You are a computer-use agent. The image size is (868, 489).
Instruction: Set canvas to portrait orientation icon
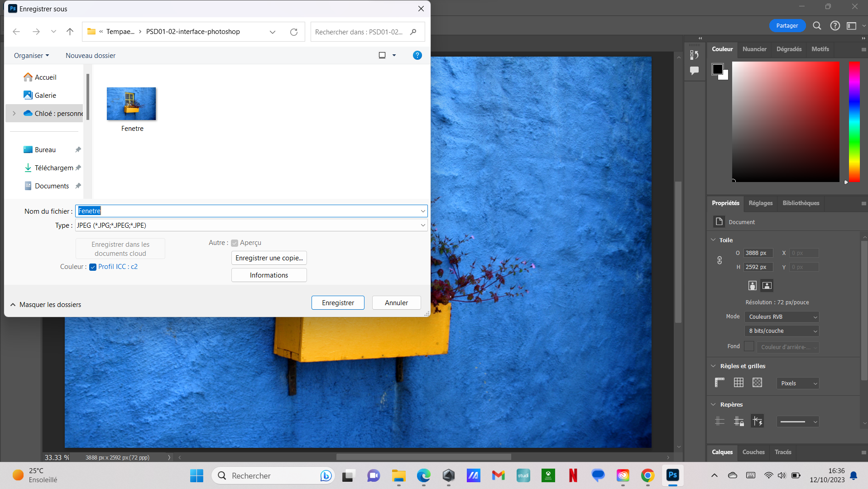coord(752,285)
